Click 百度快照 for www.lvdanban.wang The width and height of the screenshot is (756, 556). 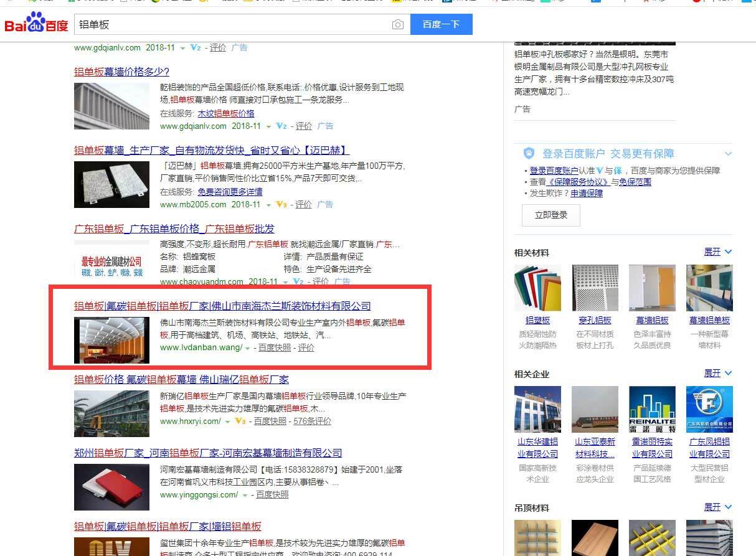(x=275, y=347)
